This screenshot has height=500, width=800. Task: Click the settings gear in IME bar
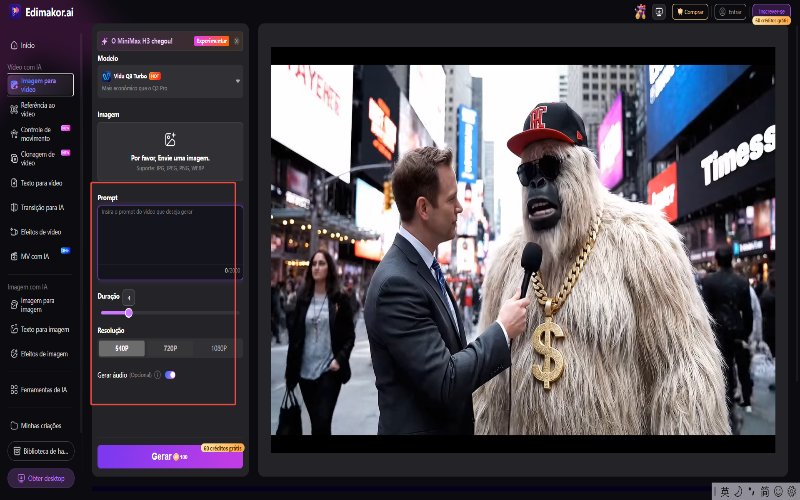[x=791, y=492]
